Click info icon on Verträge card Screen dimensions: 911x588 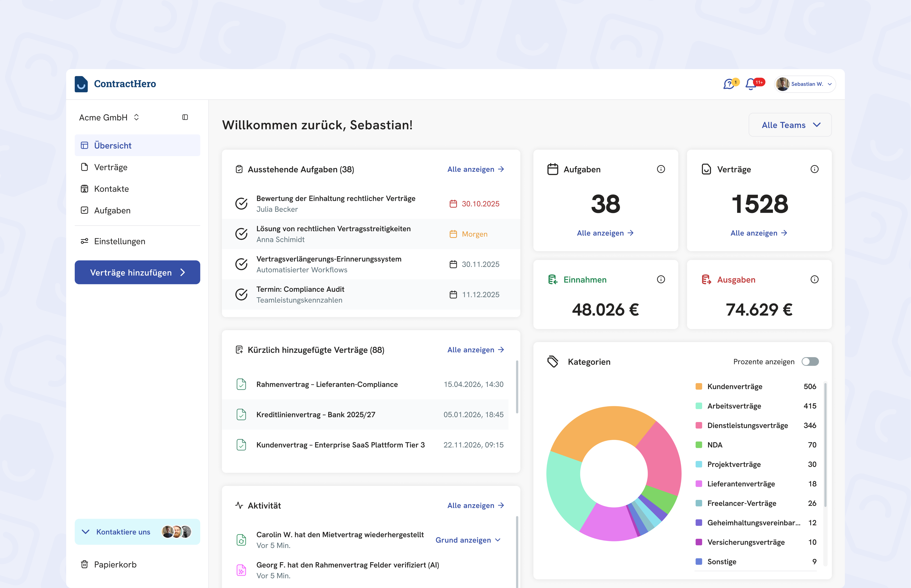(x=814, y=169)
